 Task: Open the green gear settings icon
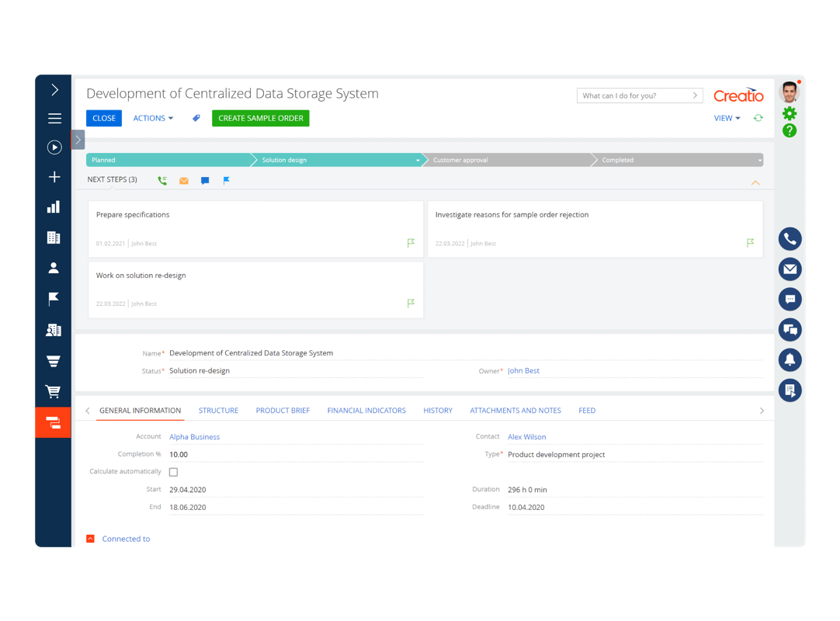[x=789, y=113]
